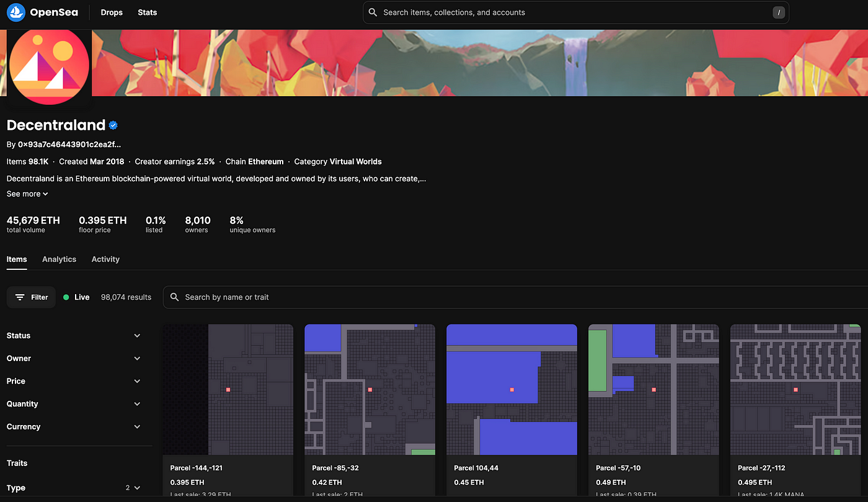Click the 0.395 ETH floor price stat
The height and width of the screenshot is (502, 868).
click(103, 225)
